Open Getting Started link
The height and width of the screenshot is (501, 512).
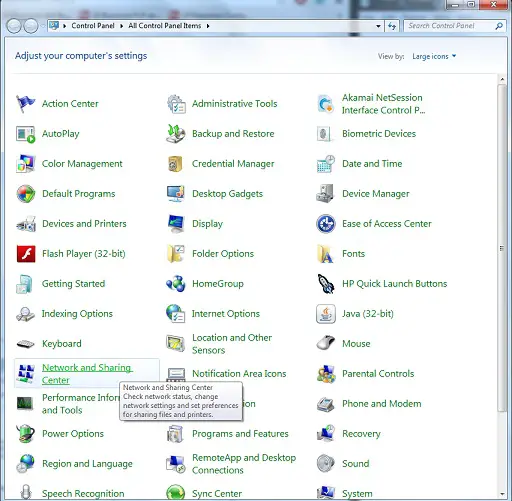tap(73, 284)
